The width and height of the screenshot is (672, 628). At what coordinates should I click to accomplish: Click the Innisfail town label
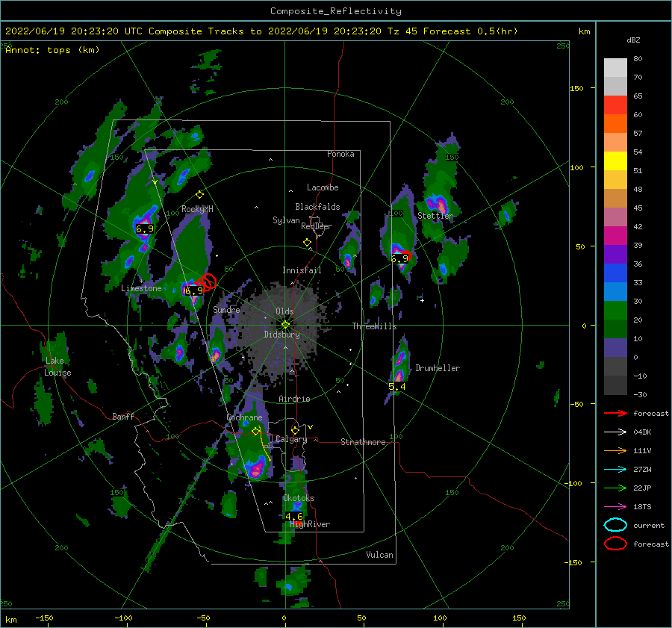coord(302,270)
